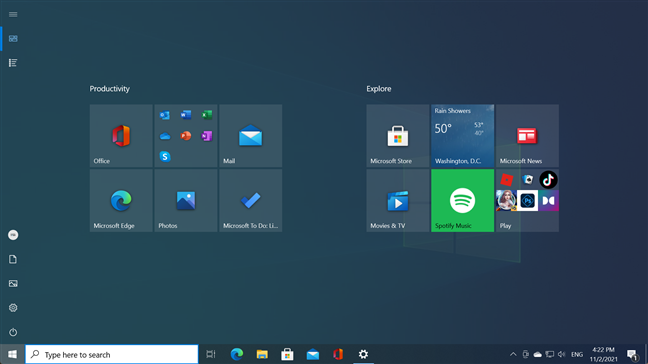This screenshot has height=364, width=648.
Task: Open the network tray icon
Action: [550, 354]
